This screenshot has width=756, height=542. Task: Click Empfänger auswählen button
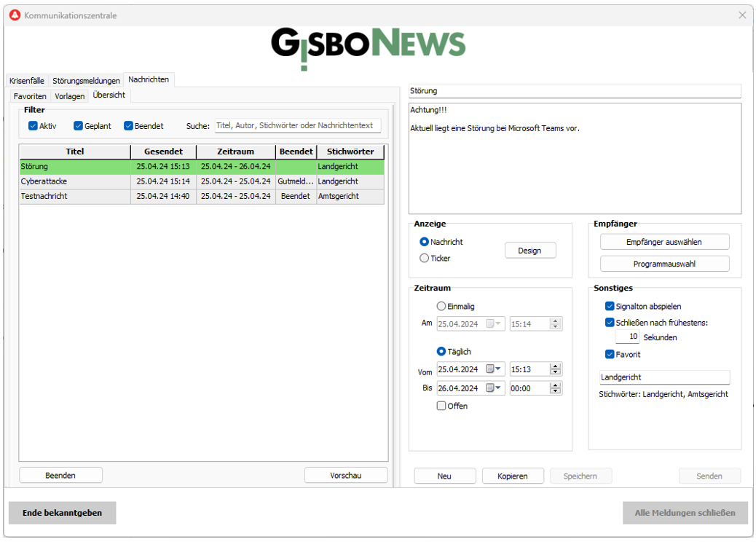pyautogui.click(x=664, y=242)
